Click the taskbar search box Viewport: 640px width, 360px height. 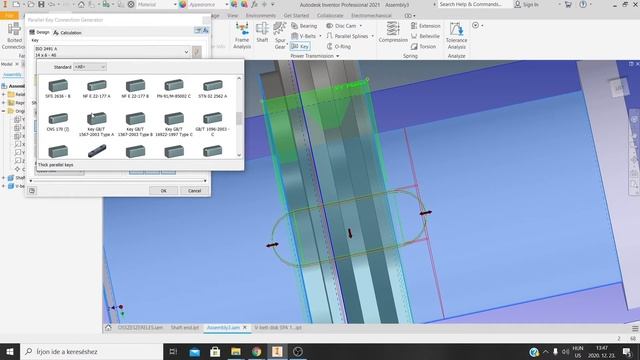pyautogui.click(x=91, y=351)
